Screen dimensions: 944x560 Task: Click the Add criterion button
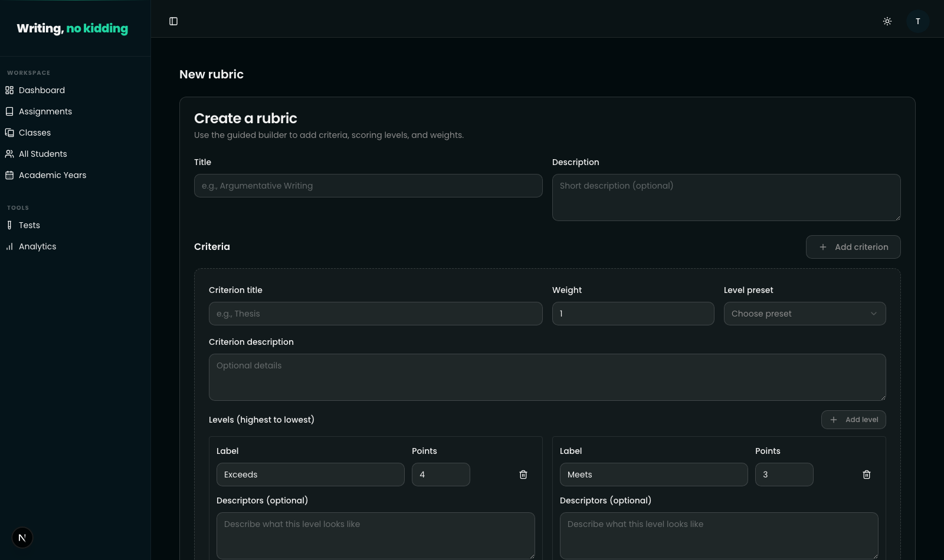853,247
